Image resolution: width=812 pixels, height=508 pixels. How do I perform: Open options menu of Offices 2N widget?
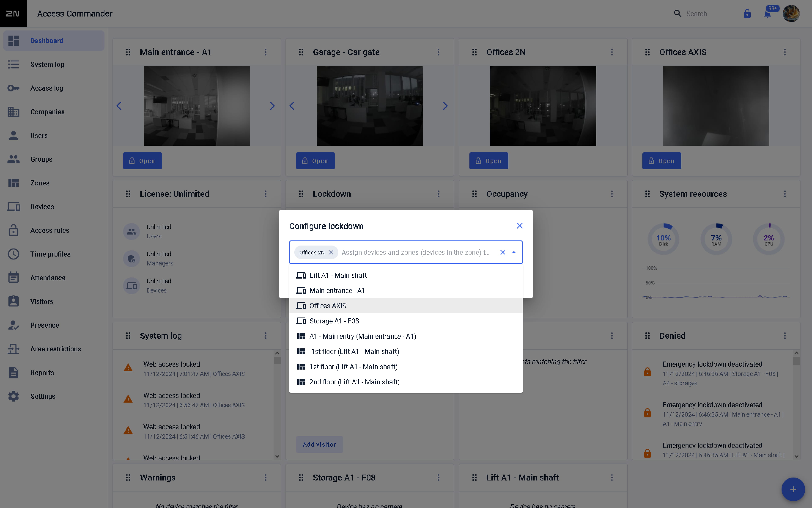(x=612, y=52)
